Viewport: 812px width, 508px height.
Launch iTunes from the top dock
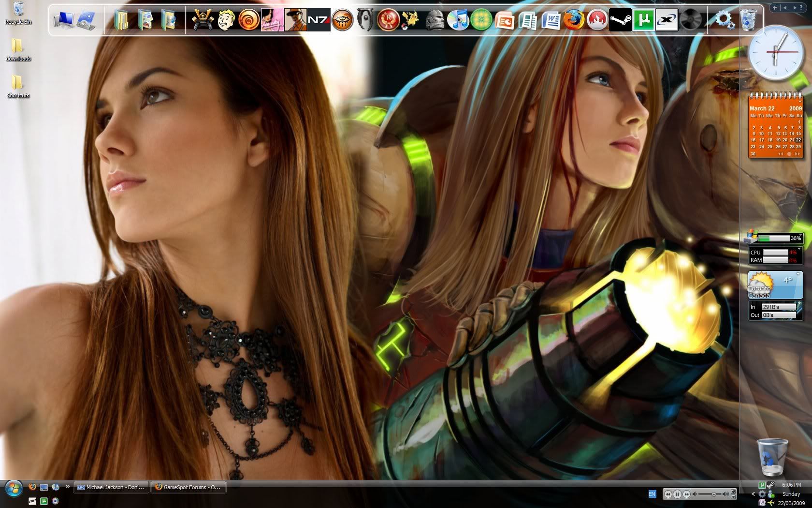point(458,20)
